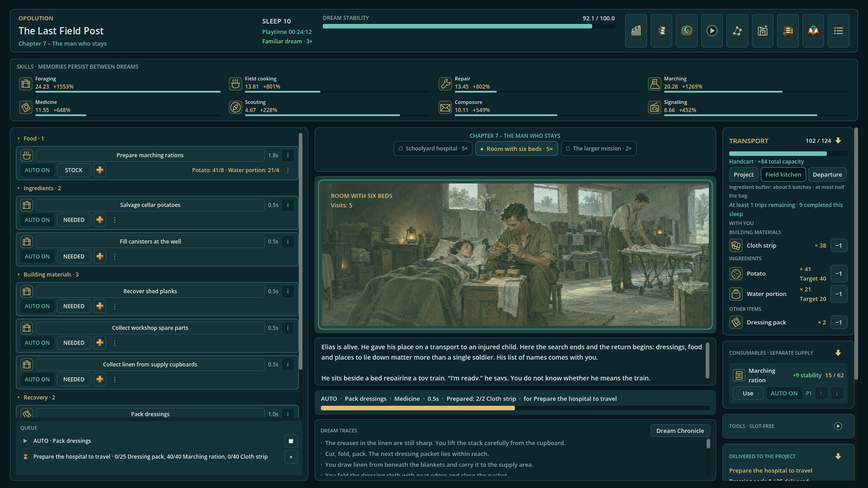Click the Dream Stability progress bar
The width and height of the screenshot is (868, 488).
[469, 26]
